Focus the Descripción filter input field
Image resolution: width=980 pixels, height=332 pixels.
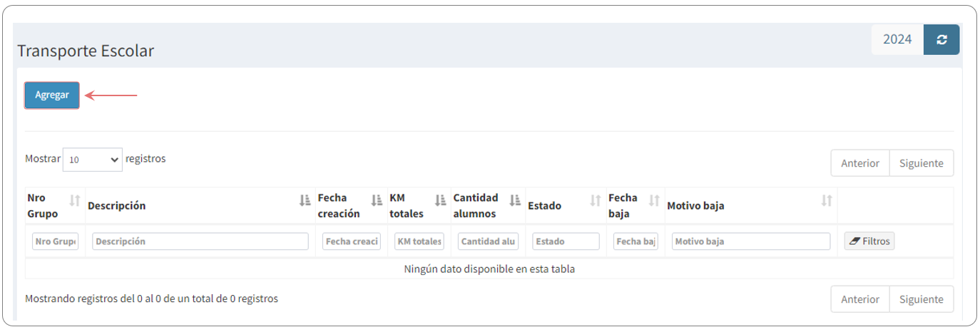click(x=200, y=242)
